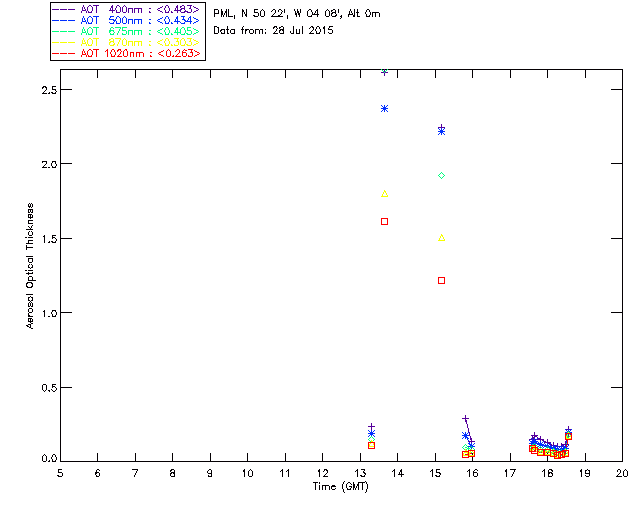Click the 20 x-axis tick label

622,474
